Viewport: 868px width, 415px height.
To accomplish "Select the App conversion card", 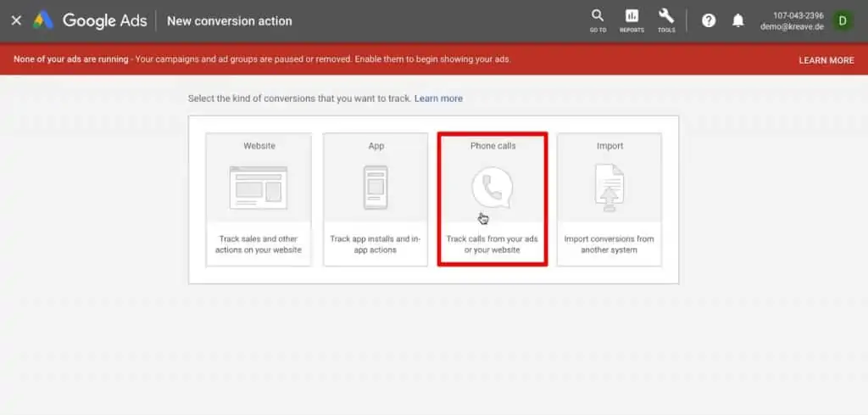I will click(376, 199).
